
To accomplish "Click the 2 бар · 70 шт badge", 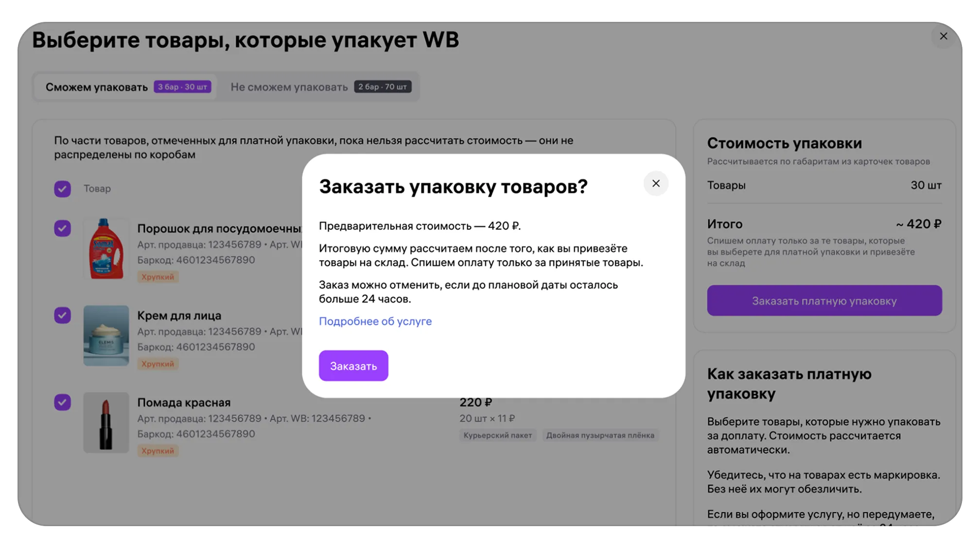I will (383, 87).
